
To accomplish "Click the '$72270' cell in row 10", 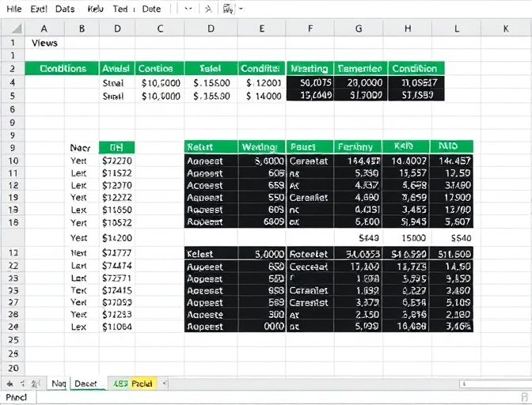I will tap(116, 161).
